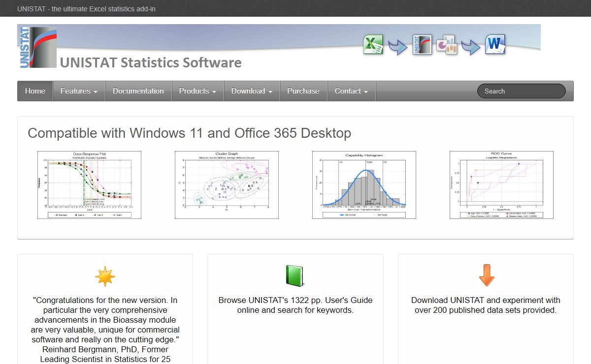Click the PowerPoint chart icon in the banner
This screenshot has height=364, width=591.
coord(447,45)
